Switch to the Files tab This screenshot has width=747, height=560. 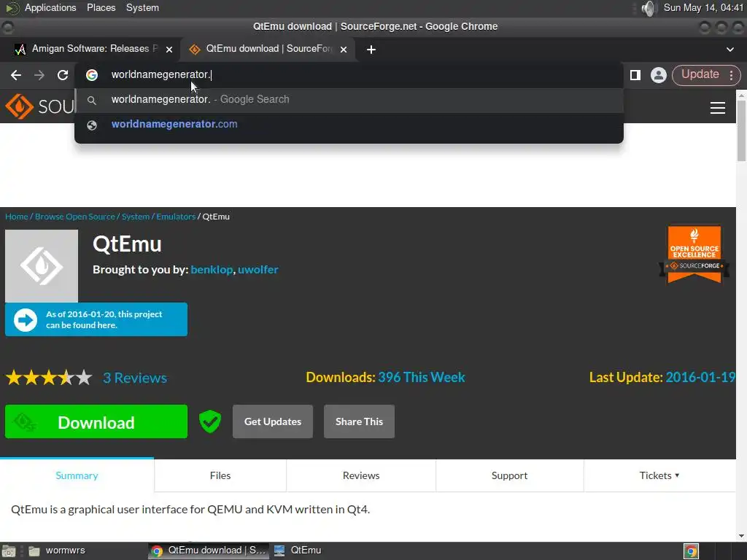[220, 475]
